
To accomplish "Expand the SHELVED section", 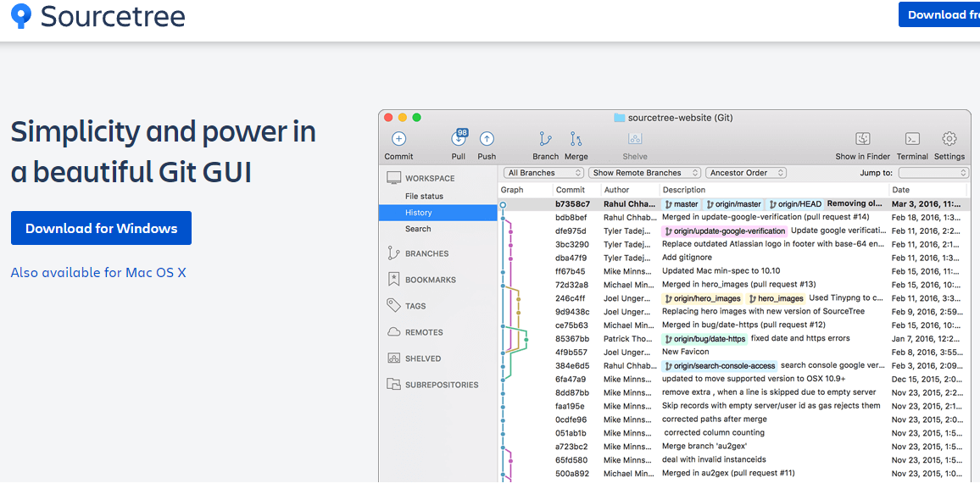I will click(x=422, y=358).
